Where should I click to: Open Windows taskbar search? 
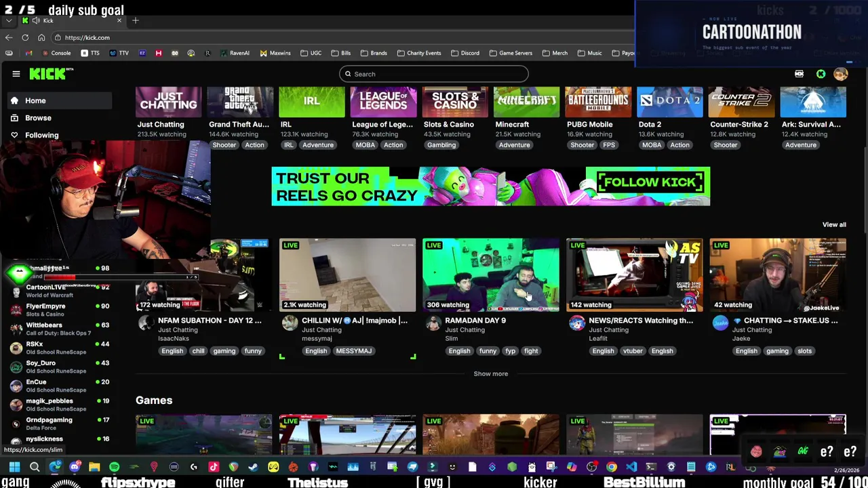[x=35, y=466]
